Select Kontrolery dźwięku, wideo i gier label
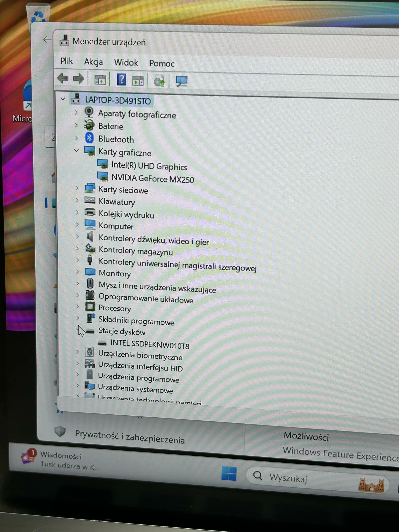 pyautogui.click(x=154, y=240)
